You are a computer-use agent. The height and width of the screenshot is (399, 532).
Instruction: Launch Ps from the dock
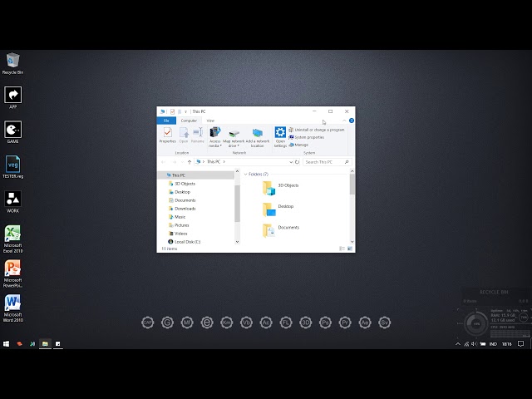click(x=325, y=323)
